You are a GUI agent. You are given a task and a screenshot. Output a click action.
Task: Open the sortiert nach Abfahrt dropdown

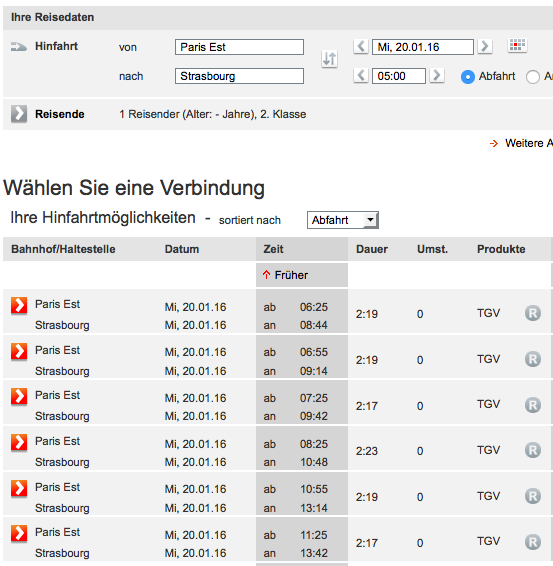343,220
